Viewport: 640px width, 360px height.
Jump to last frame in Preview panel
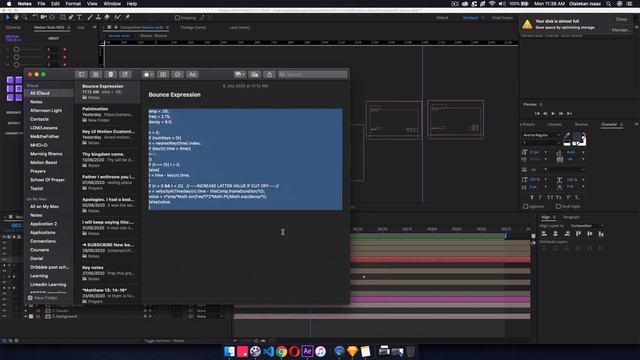pyautogui.click(x=569, y=113)
